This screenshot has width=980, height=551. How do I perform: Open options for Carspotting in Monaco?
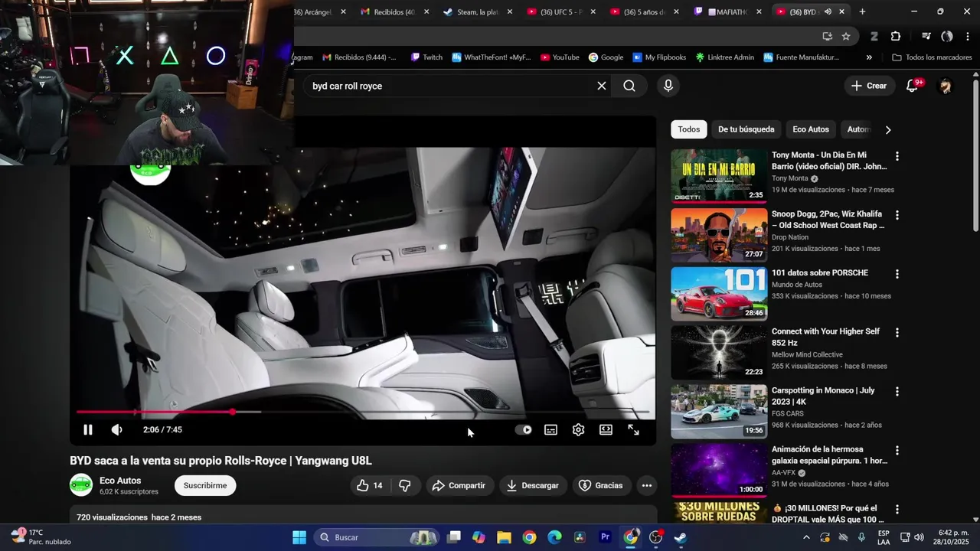point(897,392)
